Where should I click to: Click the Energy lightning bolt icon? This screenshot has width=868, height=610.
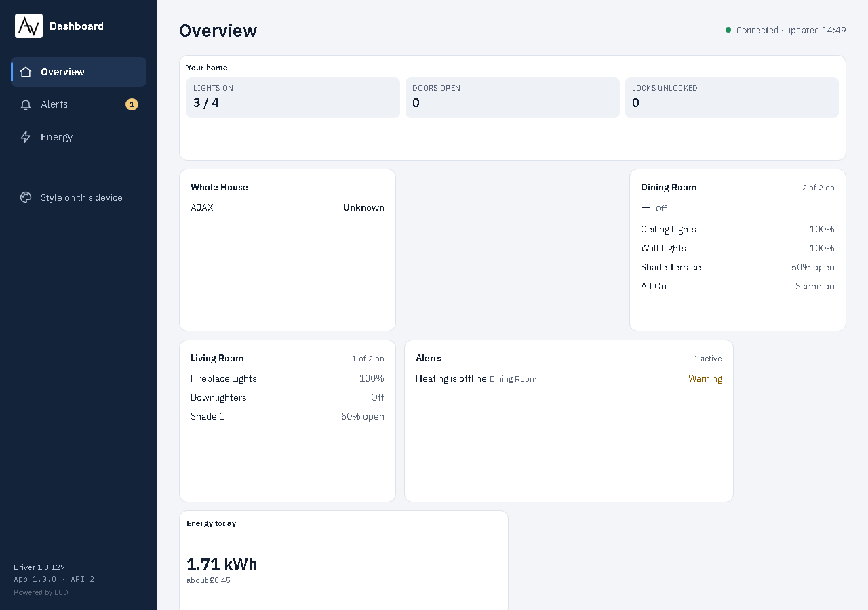(26, 137)
